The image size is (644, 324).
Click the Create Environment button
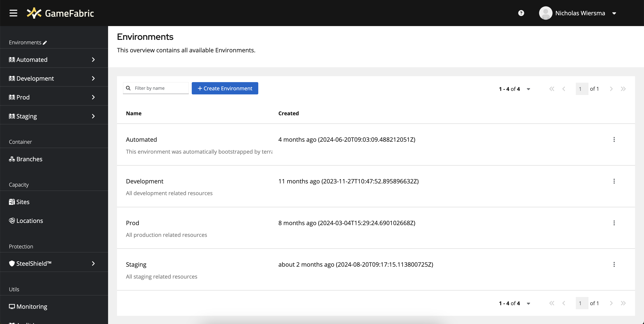(x=225, y=88)
